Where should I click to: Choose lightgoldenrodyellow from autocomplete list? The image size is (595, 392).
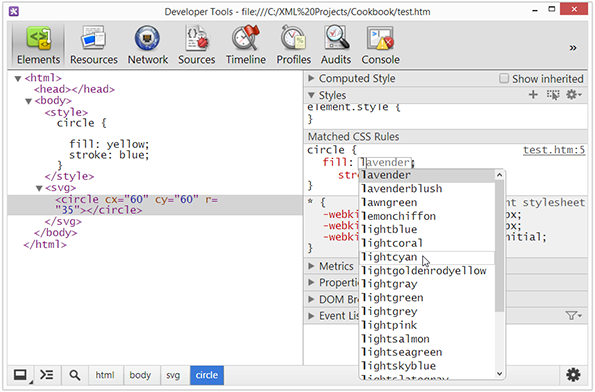(427, 271)
